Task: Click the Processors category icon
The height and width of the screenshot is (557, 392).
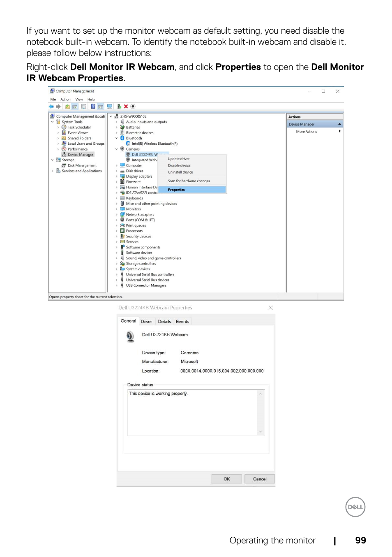Action: 122,231
